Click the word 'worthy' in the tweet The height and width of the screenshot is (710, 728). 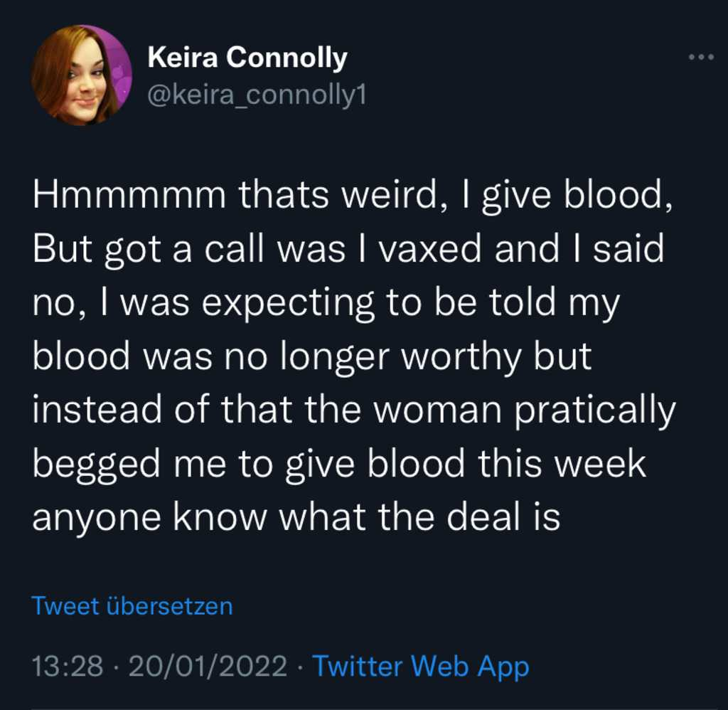460,358
